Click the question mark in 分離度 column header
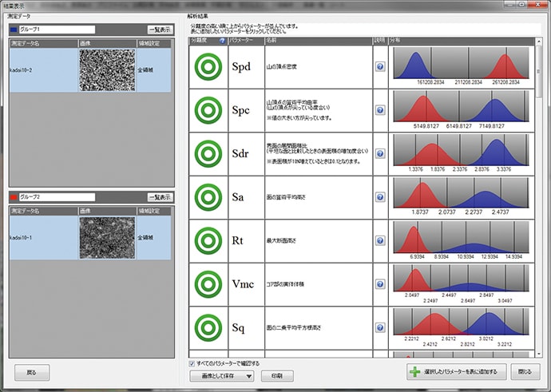The width and height of the screenshot is (551, 392). pos(222,40)
